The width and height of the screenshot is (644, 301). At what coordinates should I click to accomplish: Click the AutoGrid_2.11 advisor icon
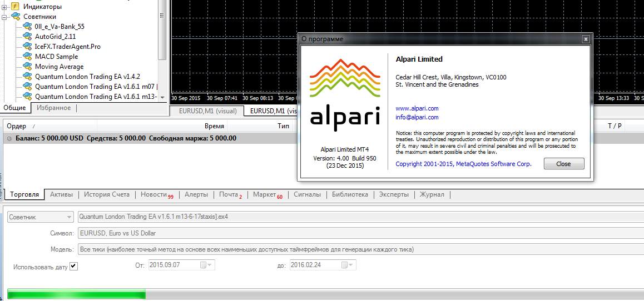pyautogui.click(x=27, y=37)
